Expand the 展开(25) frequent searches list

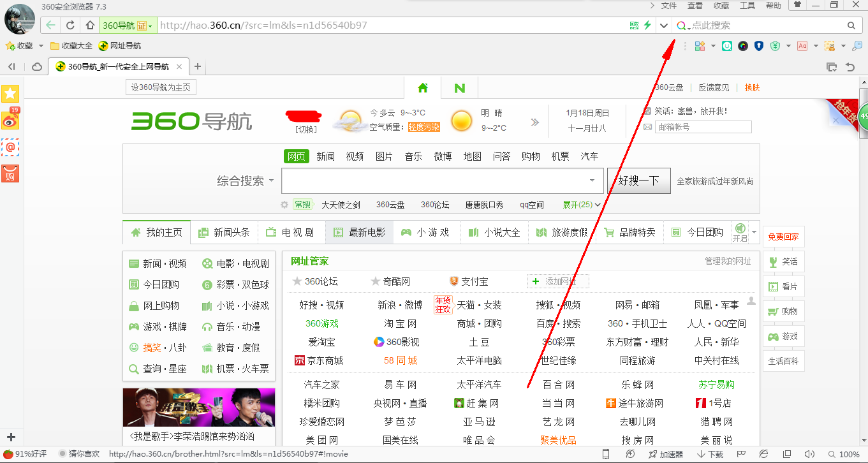click(x=581, y=205)
